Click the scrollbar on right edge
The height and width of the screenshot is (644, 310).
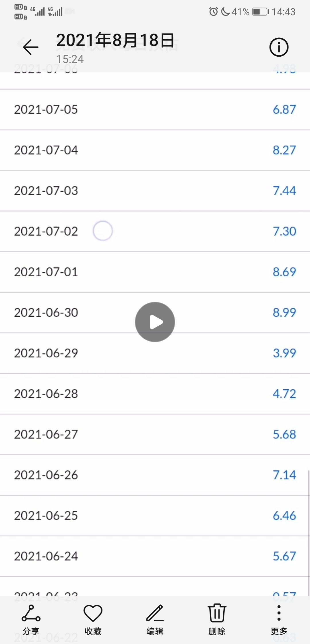tap(308, 532)
